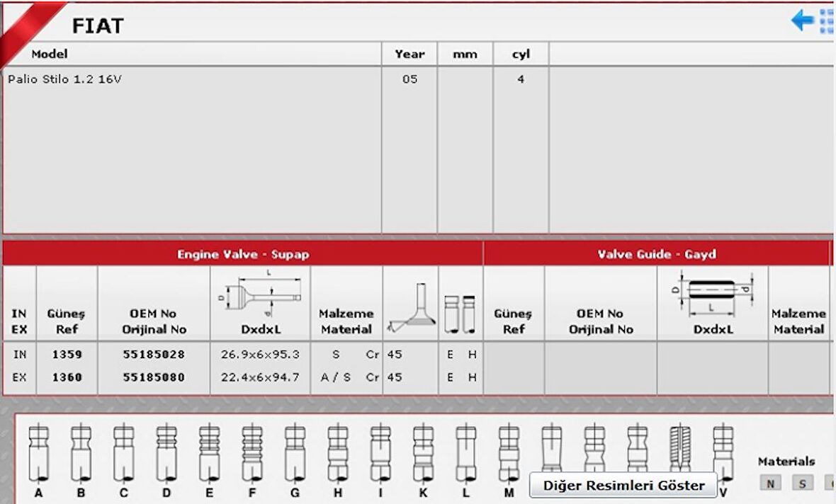Click the Valve Guide - Gayd header
This screenshot has width=836, height=504.
656,254
